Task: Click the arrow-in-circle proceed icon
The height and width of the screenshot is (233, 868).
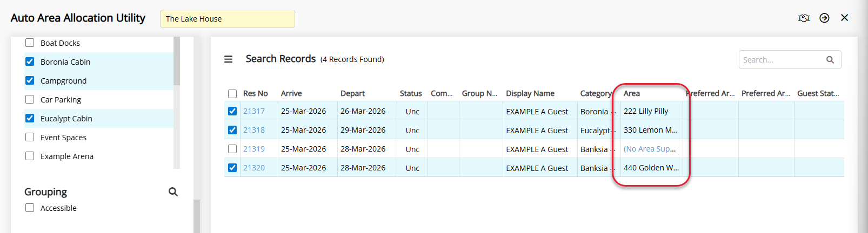Action: pos(824,18)
